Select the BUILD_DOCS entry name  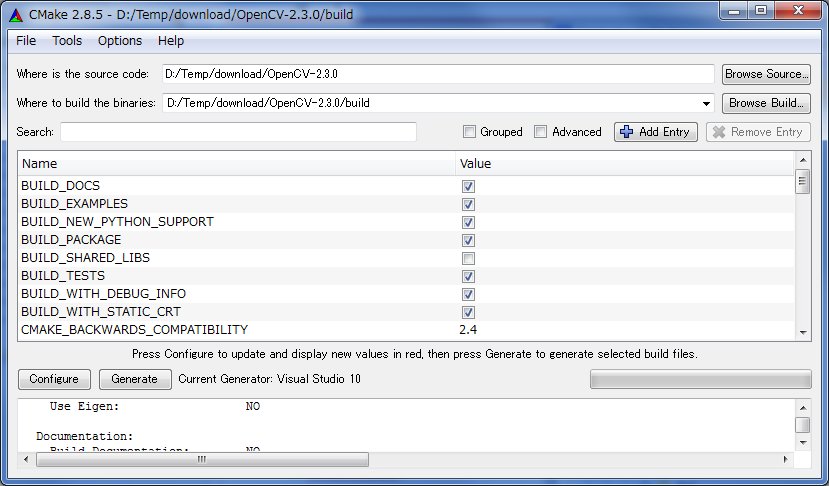coord(60,186)
